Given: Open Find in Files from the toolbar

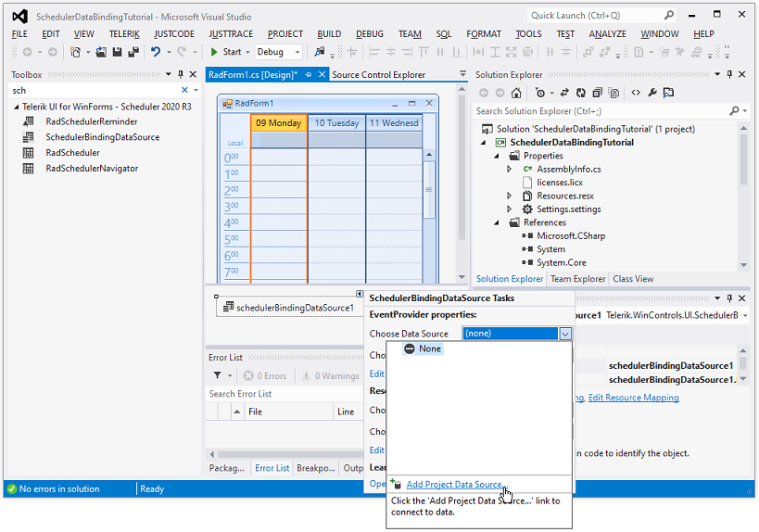Looking at the screenshot, I should pyautogui.click(x=320, y=52).
